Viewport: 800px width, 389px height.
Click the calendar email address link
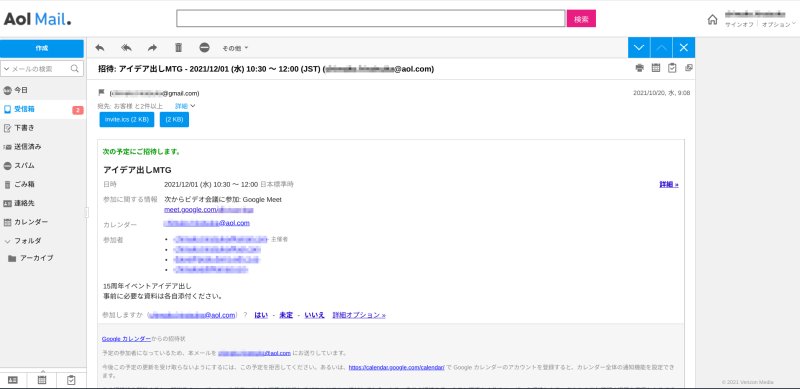(x=207, y=223)
